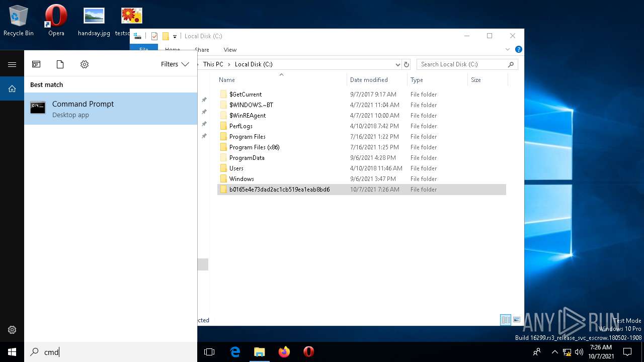Open search settings gear in the sidebar
The height and width of the screenshot is (362, 644).
(x=12, y=330)
